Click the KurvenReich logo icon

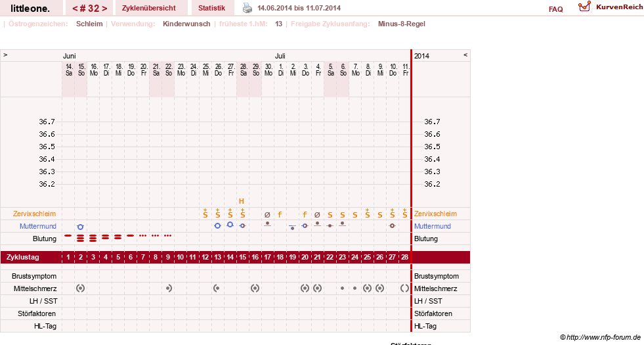pos(584,7)
